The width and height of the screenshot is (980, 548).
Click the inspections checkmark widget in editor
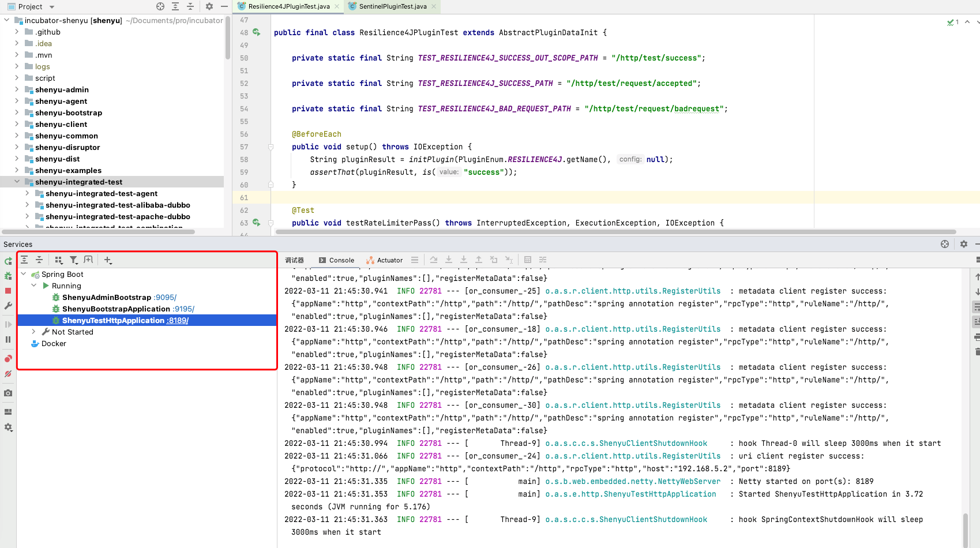click(x=953, y=22)
